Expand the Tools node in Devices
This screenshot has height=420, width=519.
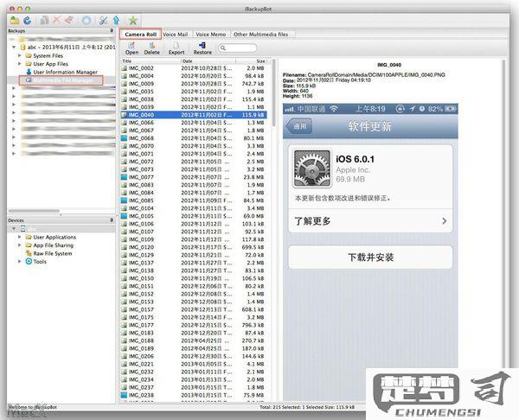(20, 261)
